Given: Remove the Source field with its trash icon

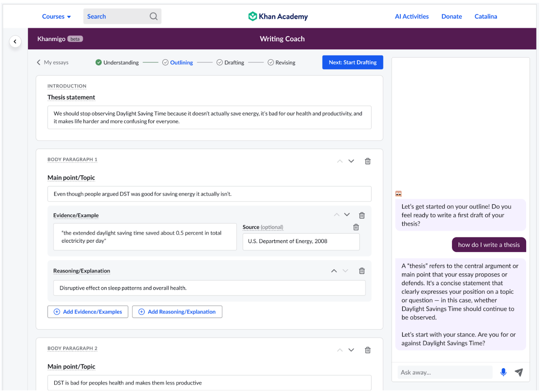Looking at the screenshot, I should pos(356,227).
